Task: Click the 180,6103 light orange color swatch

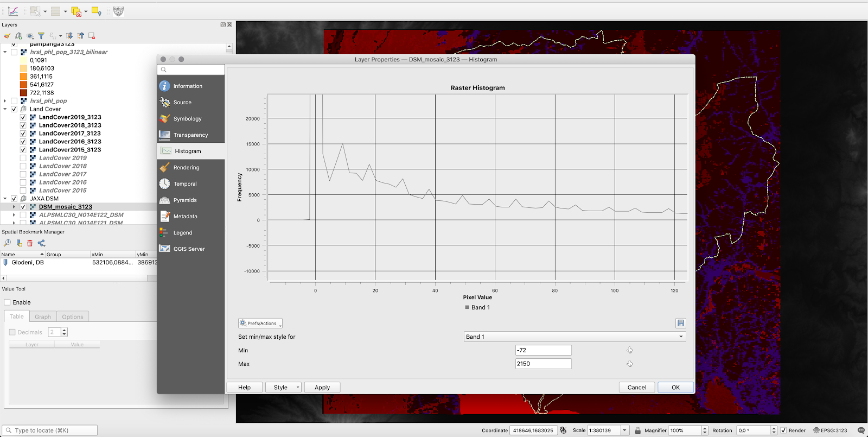Action: point(23,68)
